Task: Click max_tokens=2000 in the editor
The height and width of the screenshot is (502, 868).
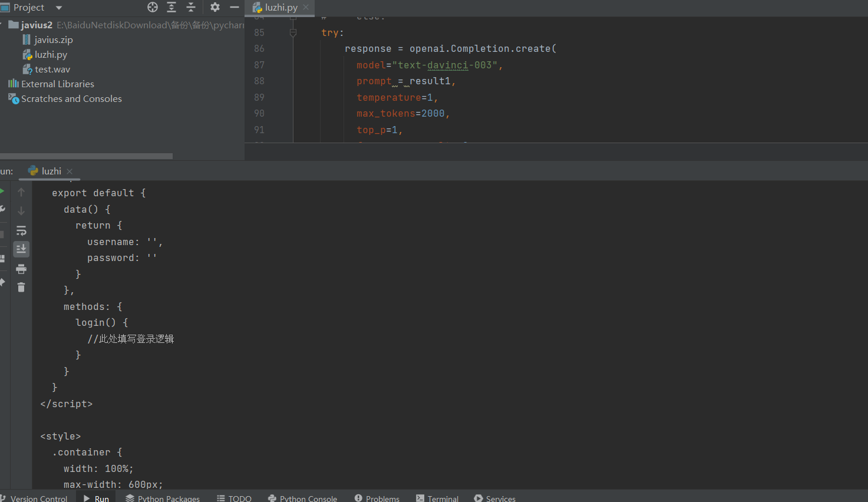Action: click(x=401, y=114)
